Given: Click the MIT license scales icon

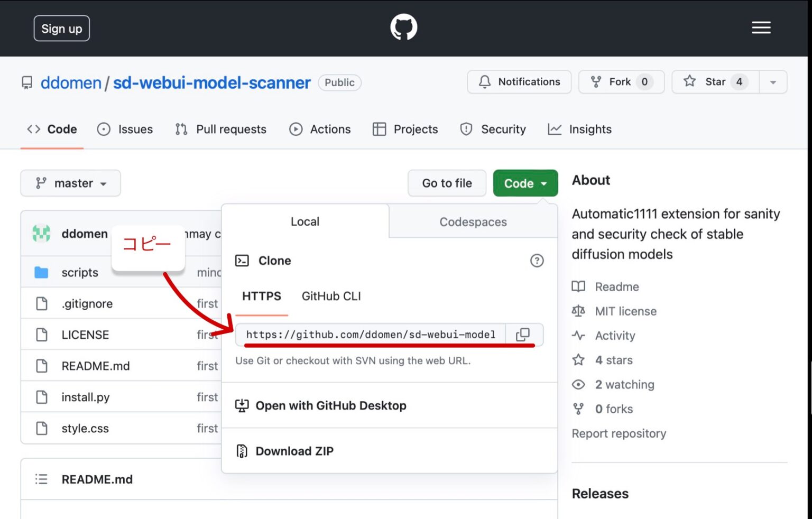Looking at the screenshot, I should point(578,311).
